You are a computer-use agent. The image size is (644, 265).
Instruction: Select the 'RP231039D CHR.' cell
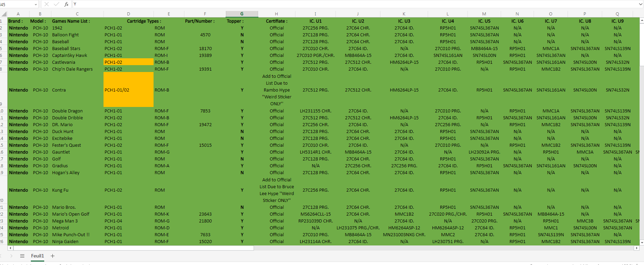click(x=315, y=221)
